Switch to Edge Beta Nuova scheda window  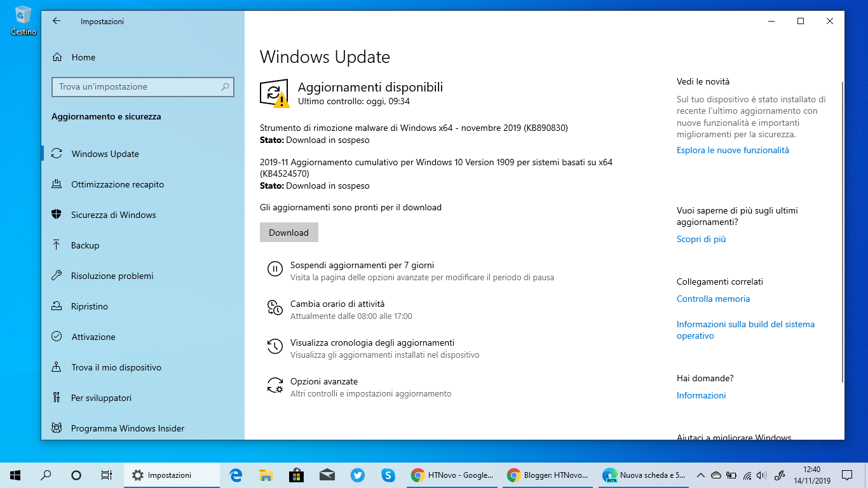coord(643,475)
